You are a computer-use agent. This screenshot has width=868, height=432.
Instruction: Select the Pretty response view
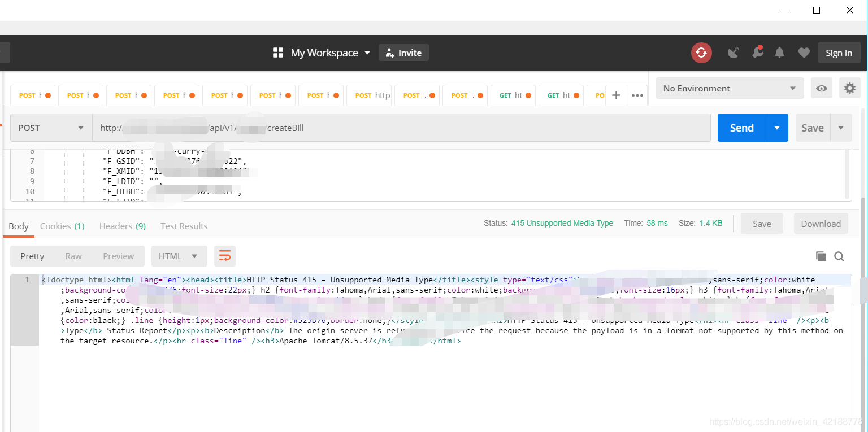point(32,256)
